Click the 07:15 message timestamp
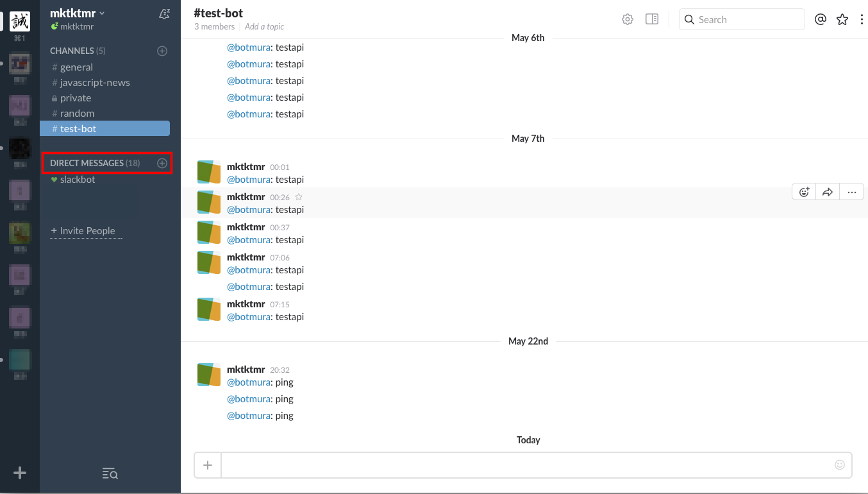Screen dimensions: 868x494 click(280, 305)
